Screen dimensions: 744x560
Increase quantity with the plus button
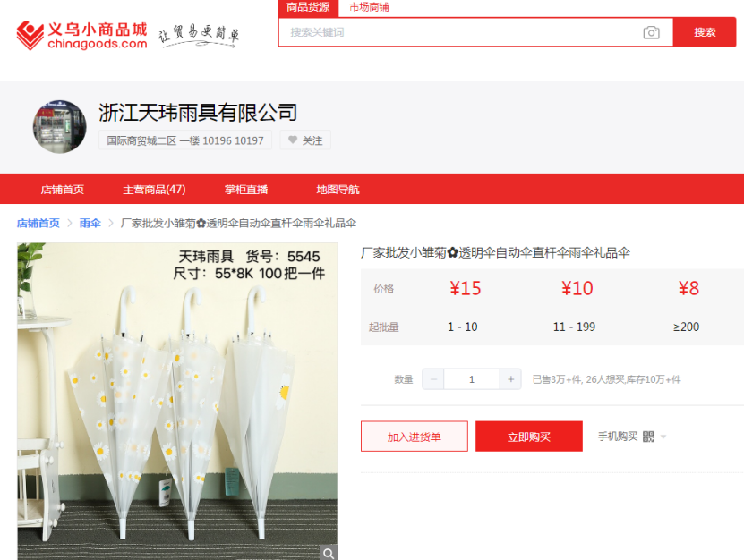point(510,379)
